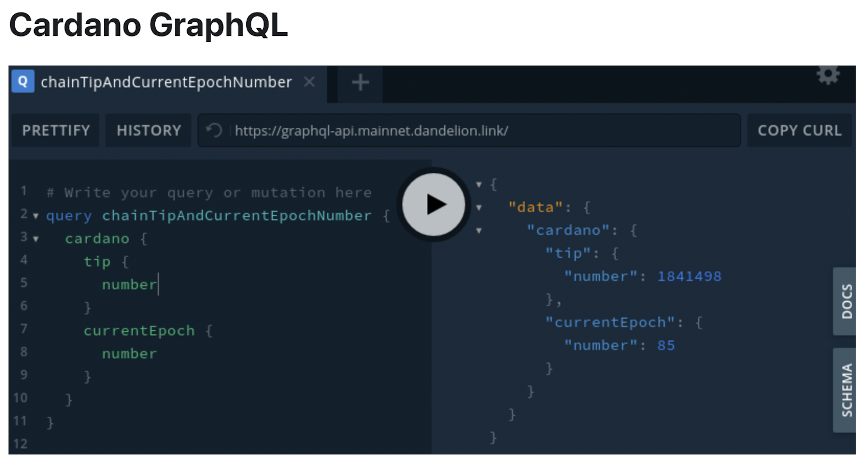Add a new tab with the plus icon

(x=360, y=83)
